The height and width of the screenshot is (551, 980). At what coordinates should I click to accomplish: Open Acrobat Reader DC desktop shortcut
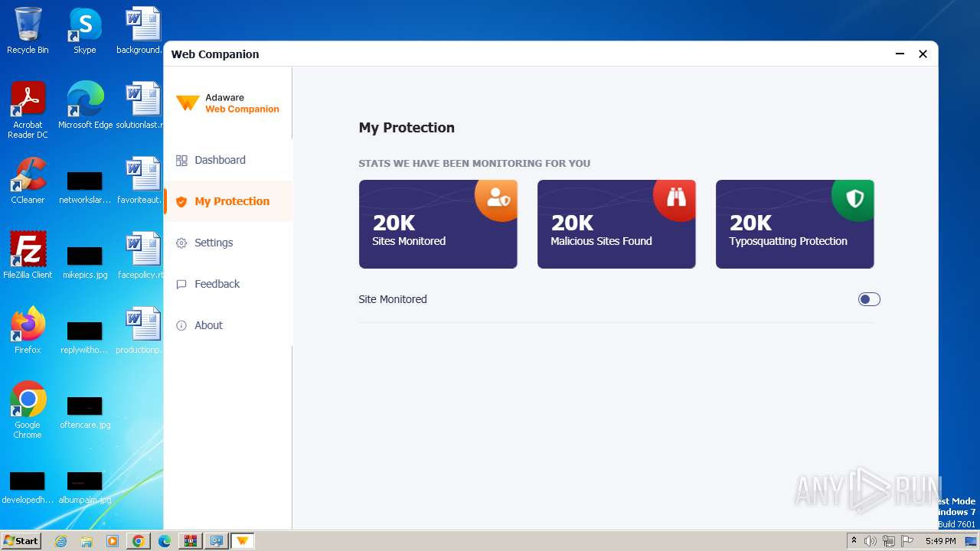28,111
